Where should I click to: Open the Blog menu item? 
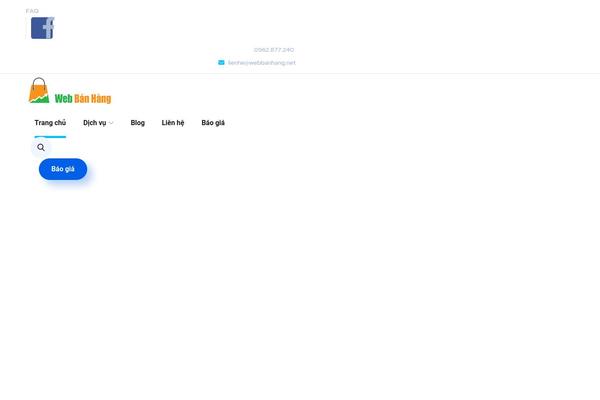(x=137, y=123)
